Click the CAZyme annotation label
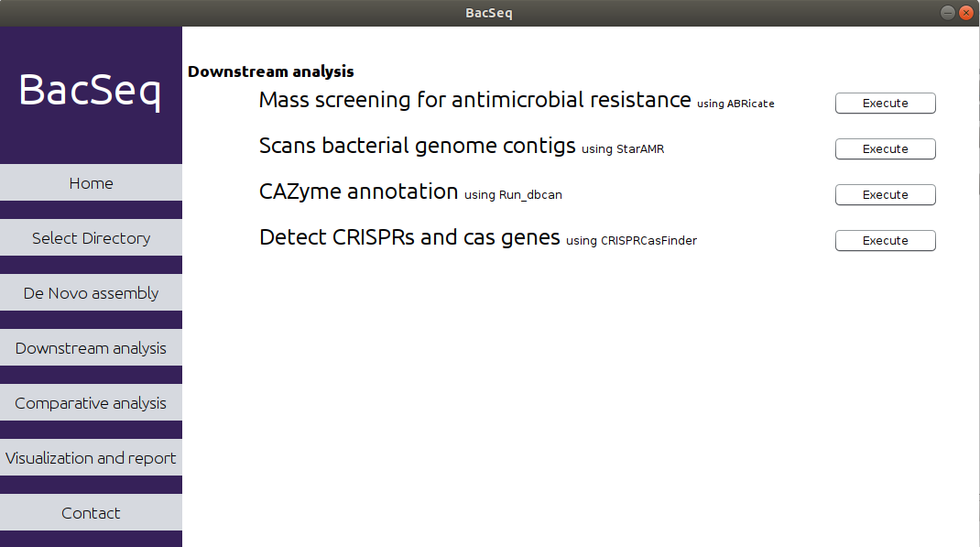The width and height of the screenshot is (980, 547). click(x=358, y=191)
